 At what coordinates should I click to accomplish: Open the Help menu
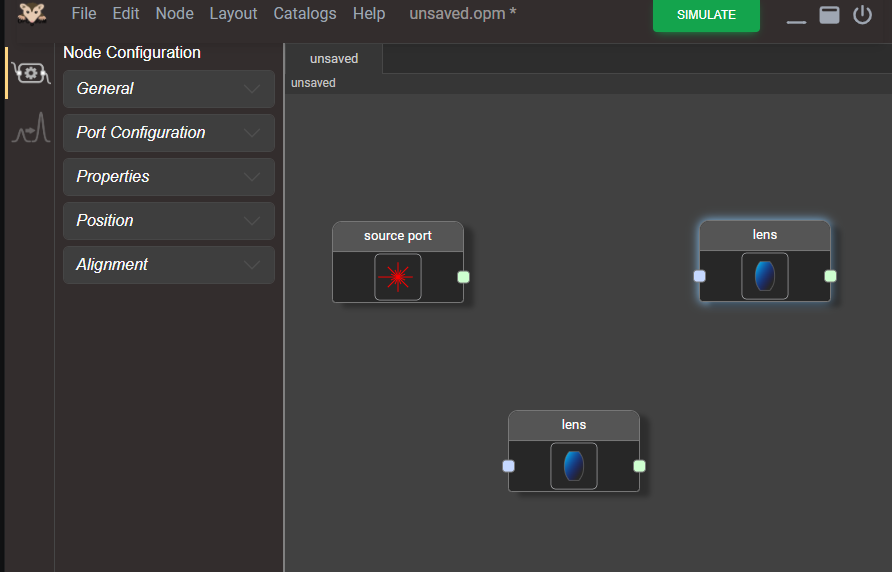[x=369, y=14]
